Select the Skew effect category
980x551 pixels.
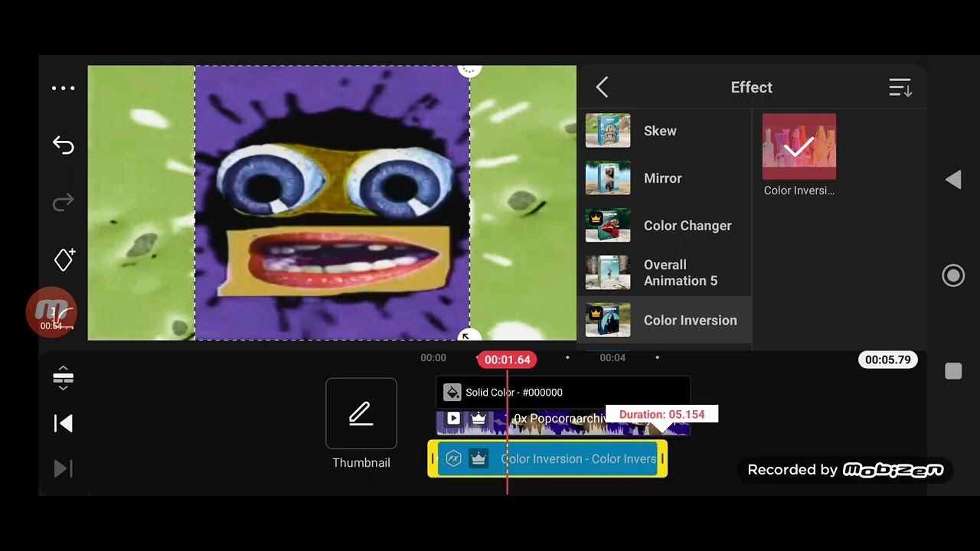pyautogui.click(x=665, y=131)
